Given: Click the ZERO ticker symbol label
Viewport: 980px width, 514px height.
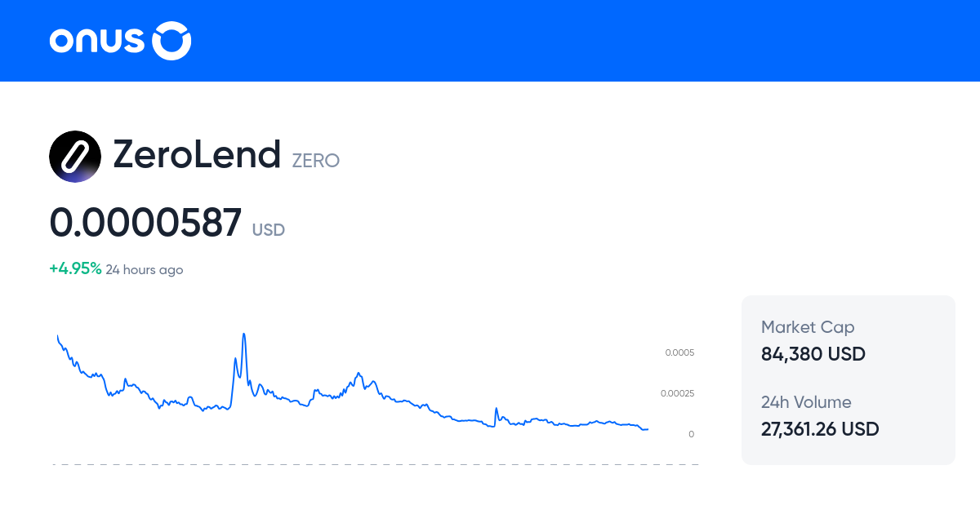Looking at the screenshot, I should coord(316,161).
